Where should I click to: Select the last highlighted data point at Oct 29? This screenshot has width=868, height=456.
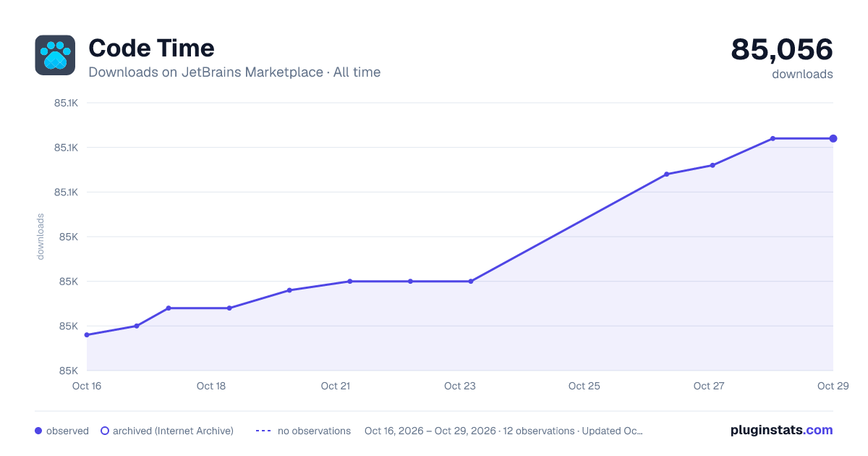pyautogui.click(x=833, y=138)
